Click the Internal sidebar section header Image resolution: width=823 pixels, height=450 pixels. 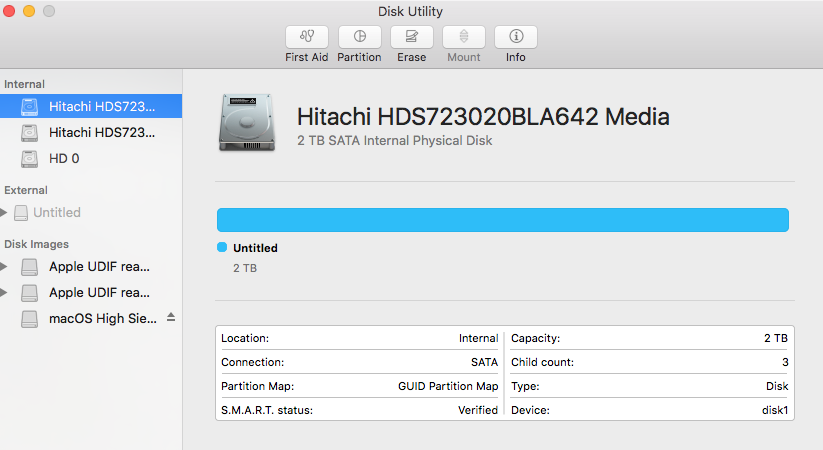(25, 84)
